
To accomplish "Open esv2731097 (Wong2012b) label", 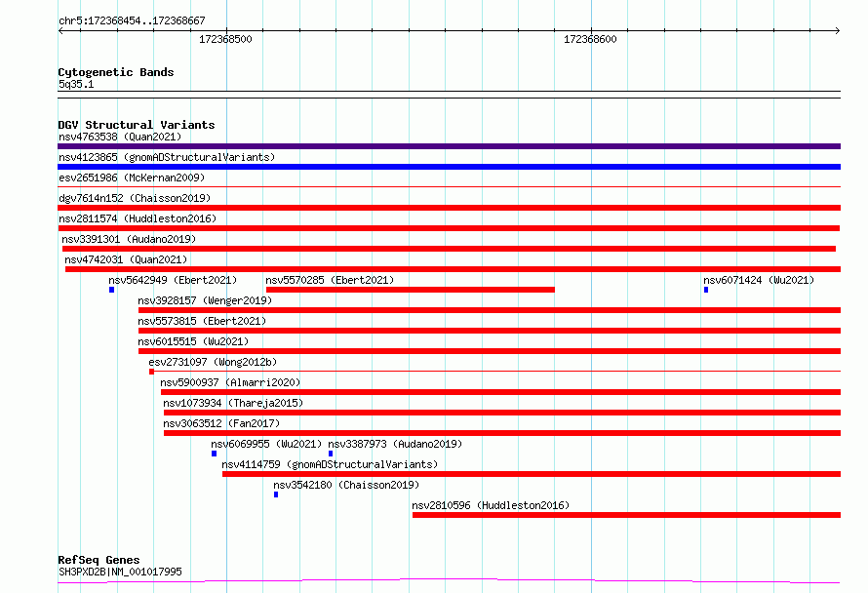I will 213,362.
